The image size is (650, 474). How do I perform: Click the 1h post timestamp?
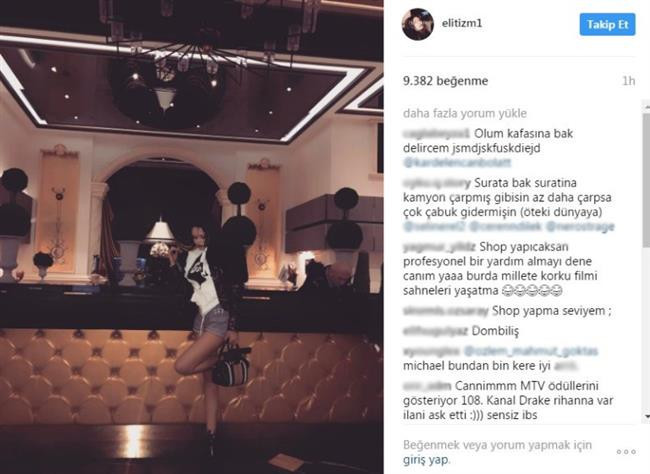(628, 81)
